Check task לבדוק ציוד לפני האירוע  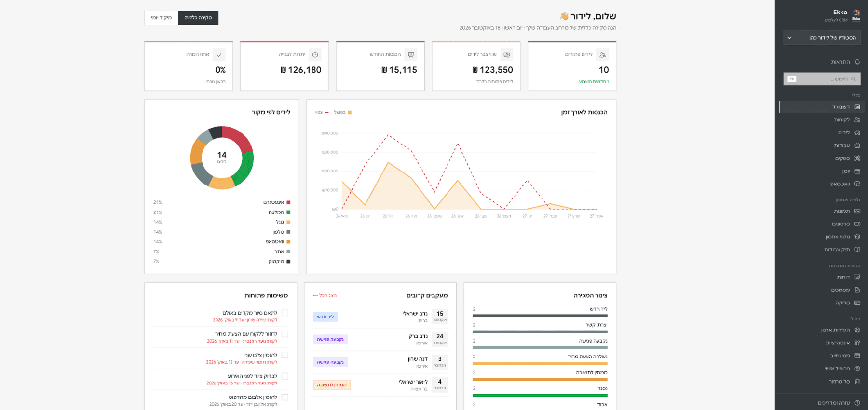click(x=285, y=376)
